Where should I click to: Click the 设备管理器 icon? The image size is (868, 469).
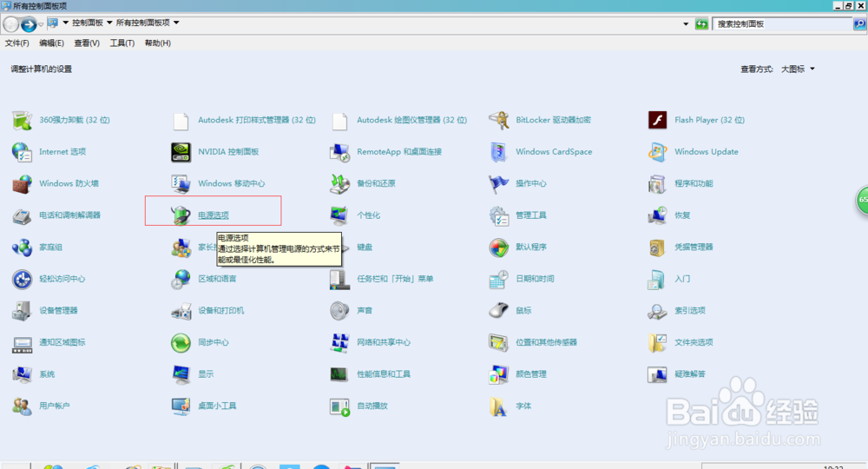coord(23,311)
